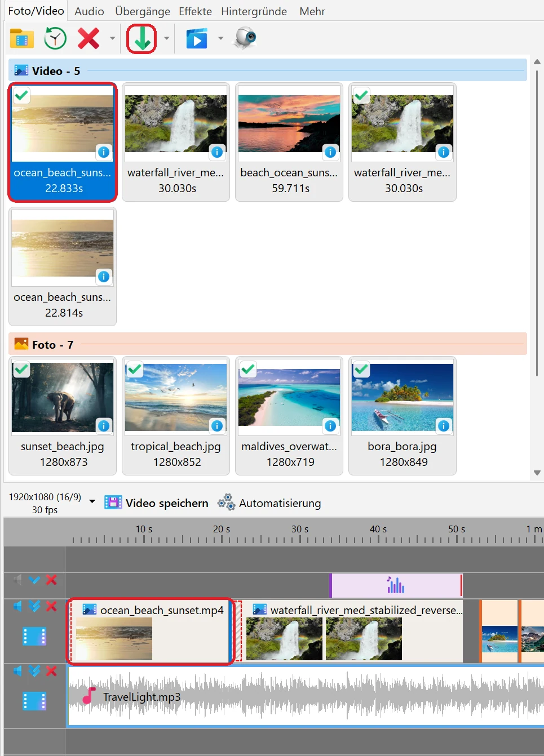
Task: Uncheck the tropical_beach.jpg checkmark
Action: pos(135,369)
